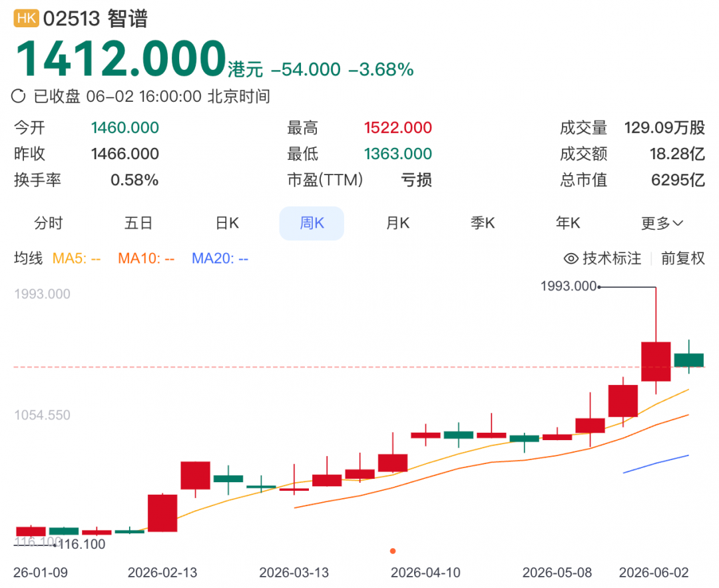Viewport: 719px width, 588px height.
Task: Click the date label 26-01-09
Action: [41, 573]
